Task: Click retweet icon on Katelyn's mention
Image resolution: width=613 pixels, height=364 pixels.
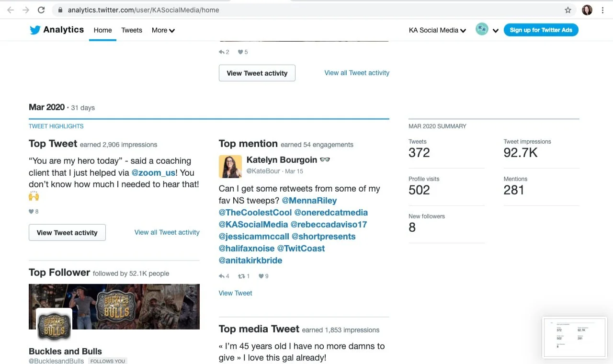Action: 241,276
